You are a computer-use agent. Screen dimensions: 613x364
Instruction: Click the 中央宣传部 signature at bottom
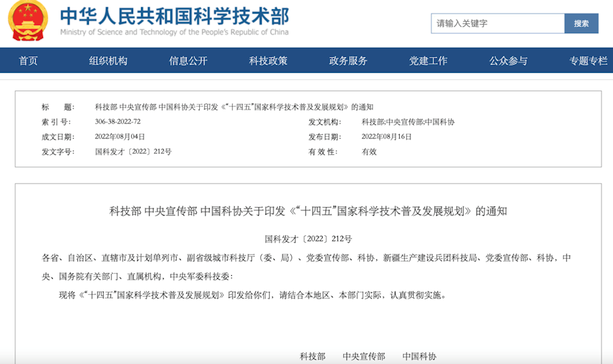tap(364, 356)
